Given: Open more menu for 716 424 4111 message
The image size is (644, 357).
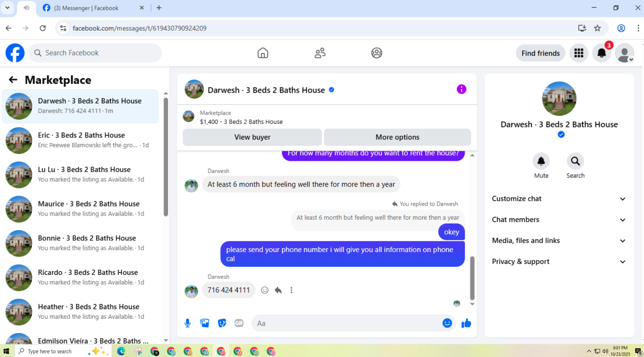Looking at the screenshot, I should pos(292,290).
